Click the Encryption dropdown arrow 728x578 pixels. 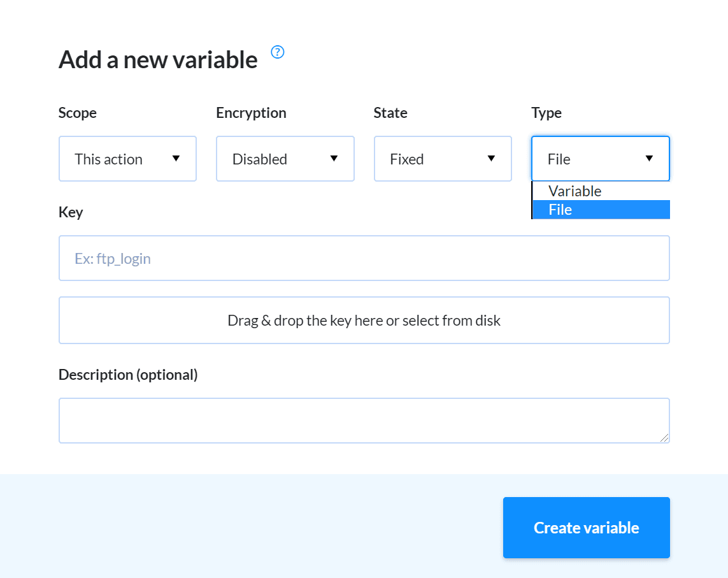click(x=333, y=159)
